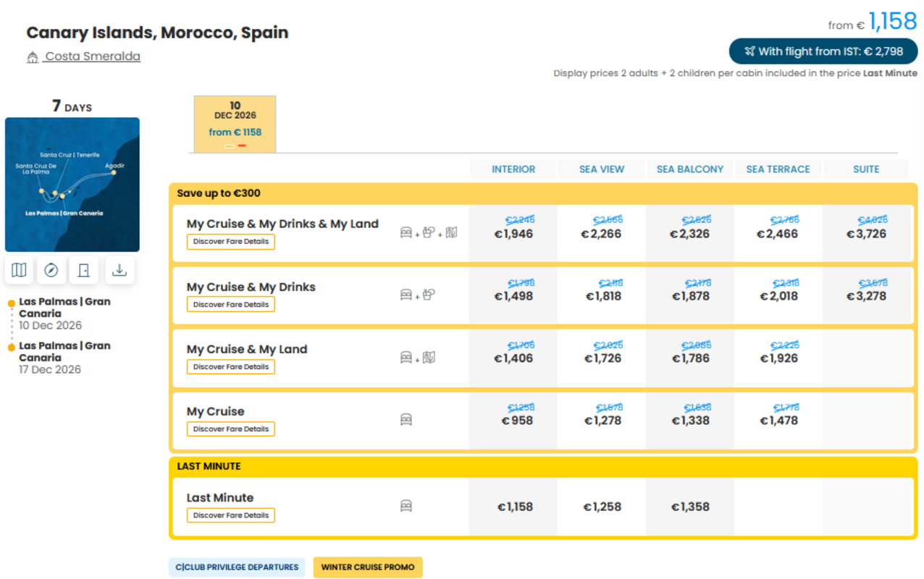Click the ship icon next to Costa Smeralda
The width and height of the screenshot is (924, 579).
click(x=33, y=57)
